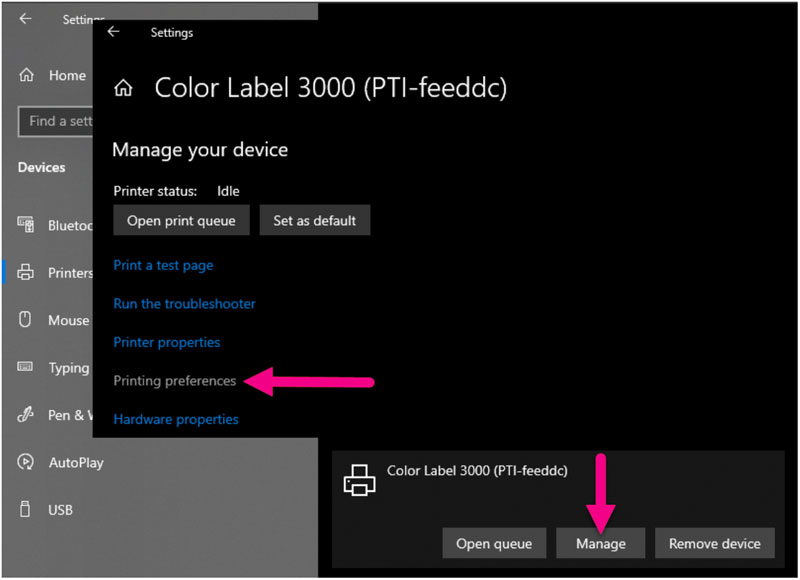The width and height of the screenshot is (800, 580).
Task: Open the AutoPlay icon in sidebar
Action: tap(26, 462)
